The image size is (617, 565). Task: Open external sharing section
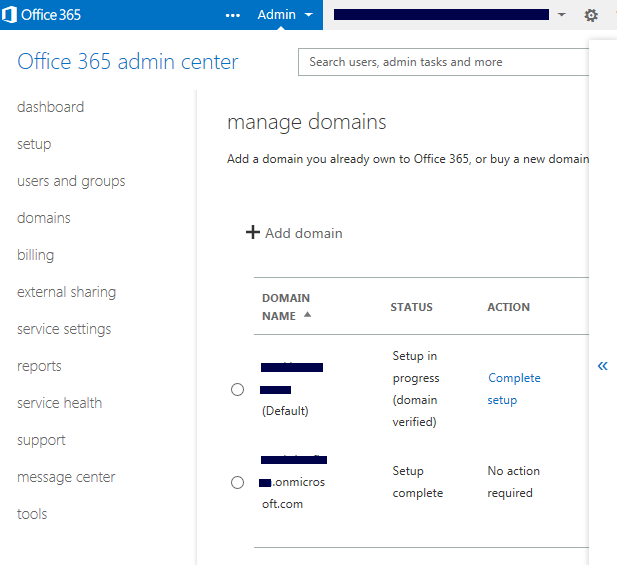pos(67,292)
